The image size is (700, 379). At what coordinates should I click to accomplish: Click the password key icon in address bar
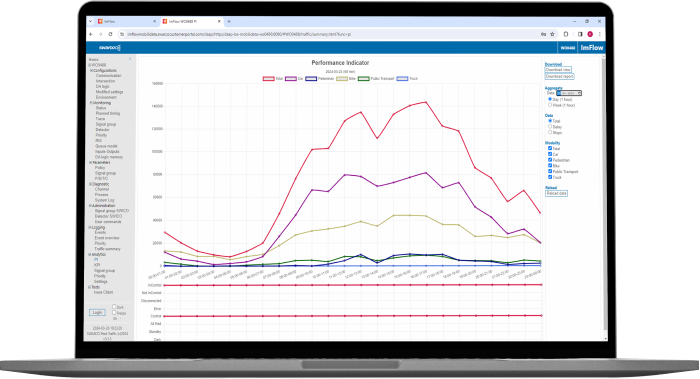[x=543, y=34]
